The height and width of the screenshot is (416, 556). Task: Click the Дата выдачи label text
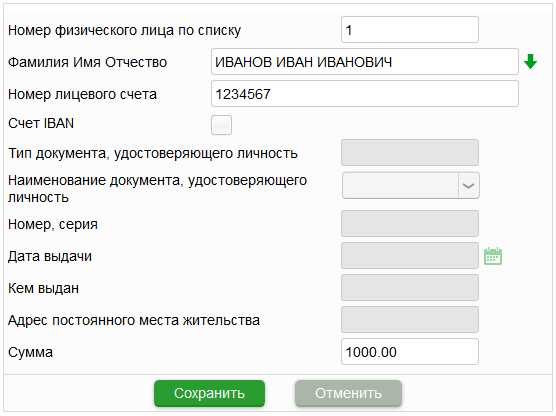click(50, 256)
